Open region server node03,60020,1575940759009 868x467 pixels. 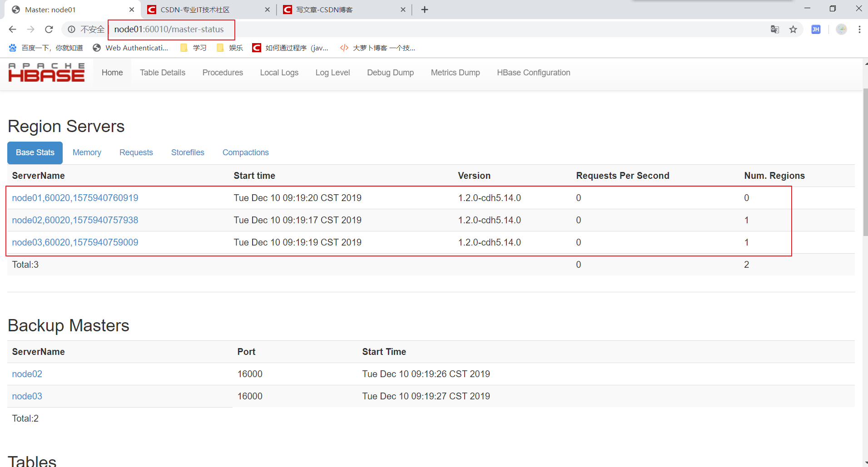(x=75, y=242)
